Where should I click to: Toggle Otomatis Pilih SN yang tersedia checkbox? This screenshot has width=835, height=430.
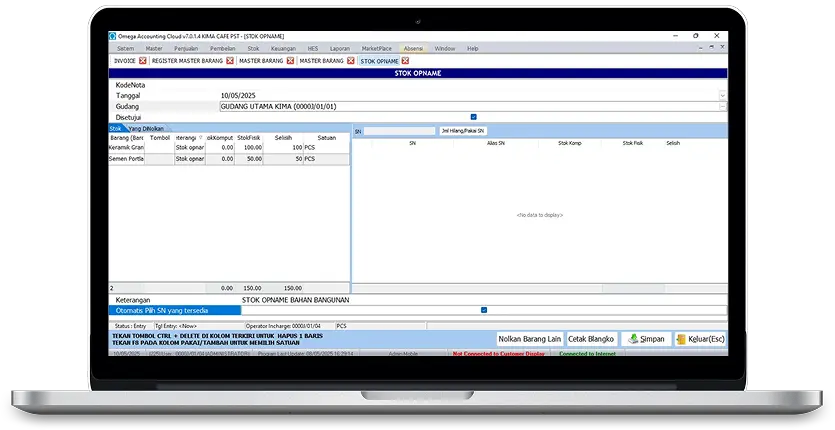pyautogui.click(x=484, y=310)
